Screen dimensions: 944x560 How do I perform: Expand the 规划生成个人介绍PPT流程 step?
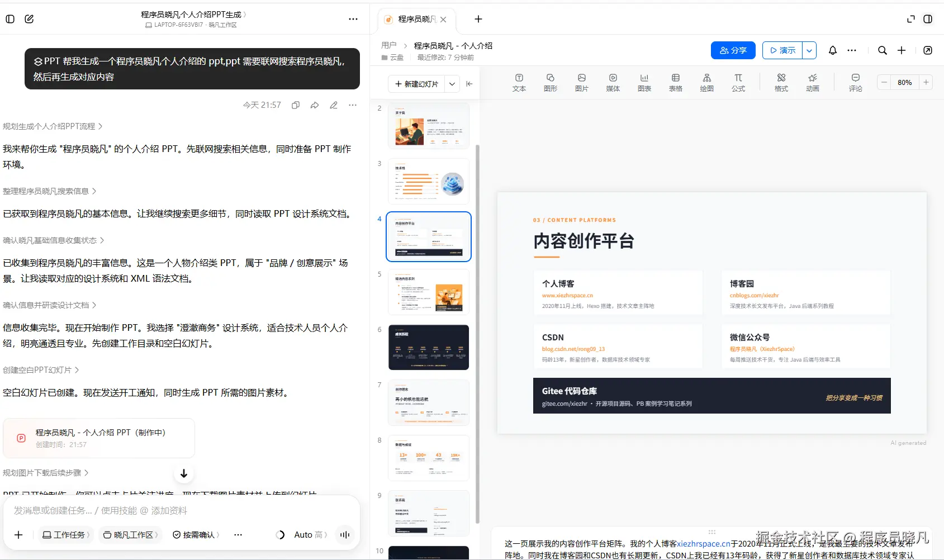(53, 126)
